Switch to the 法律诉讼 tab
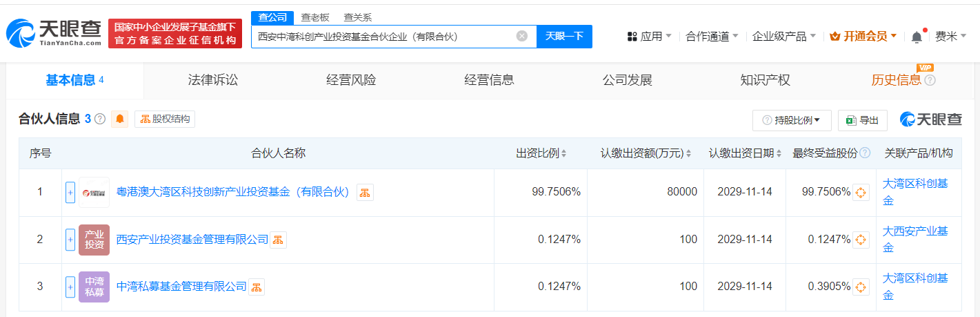The height and width of the screenshot is (317, 980). point(213,80)
